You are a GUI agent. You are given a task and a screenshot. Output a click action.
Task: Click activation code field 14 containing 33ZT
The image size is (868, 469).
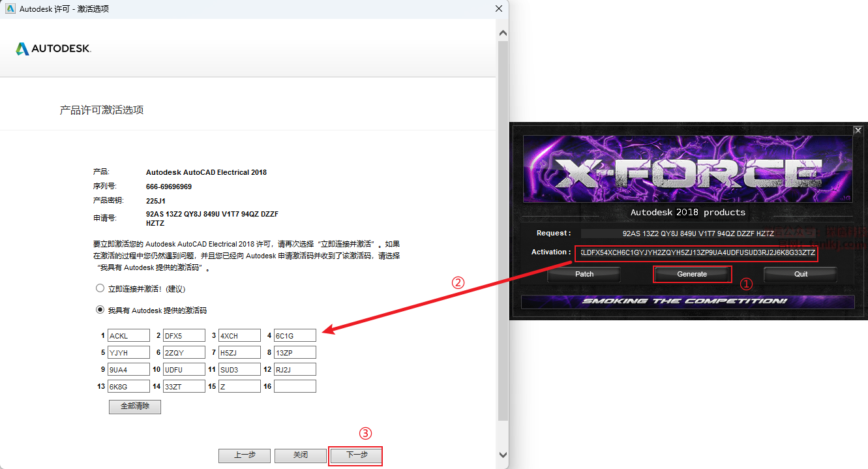coord(184,386)
